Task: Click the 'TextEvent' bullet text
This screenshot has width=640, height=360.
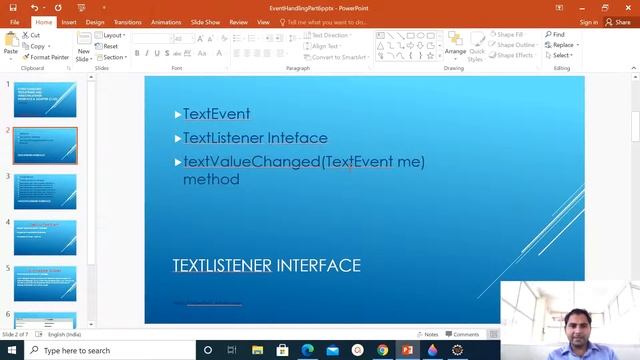Action: pos(216,114)
